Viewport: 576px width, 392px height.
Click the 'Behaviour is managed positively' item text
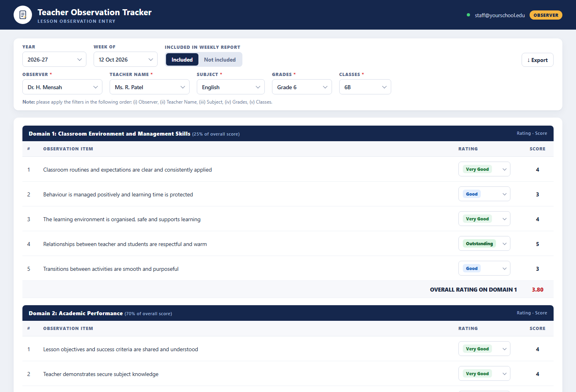(x=118, y=194)
